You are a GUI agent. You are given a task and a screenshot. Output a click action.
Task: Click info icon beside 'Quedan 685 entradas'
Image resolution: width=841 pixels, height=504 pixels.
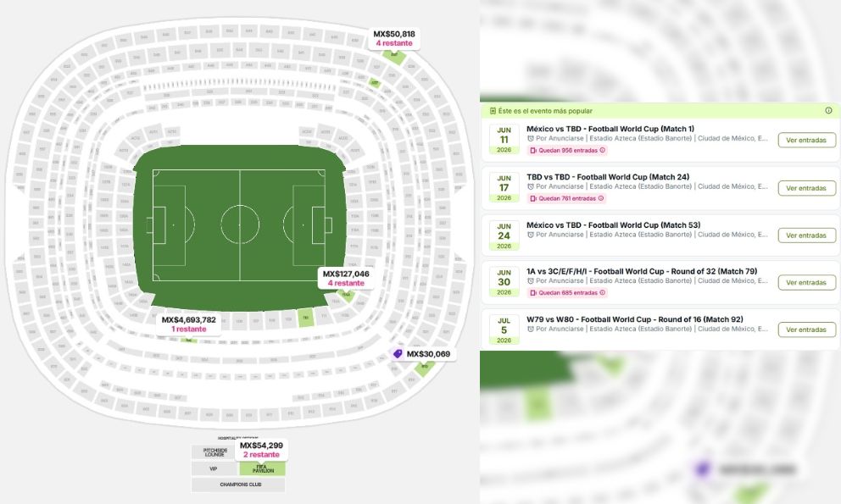(x=603, y=293)
